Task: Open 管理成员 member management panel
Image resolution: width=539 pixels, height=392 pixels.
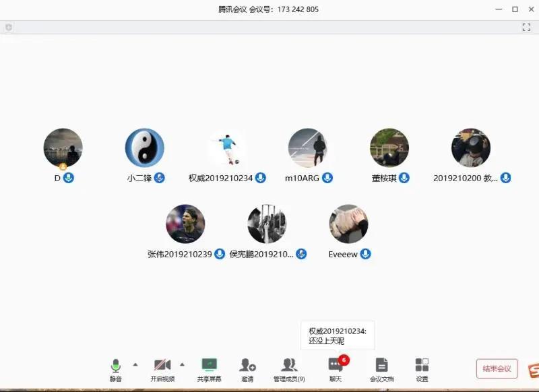Action: coord(290,369)
